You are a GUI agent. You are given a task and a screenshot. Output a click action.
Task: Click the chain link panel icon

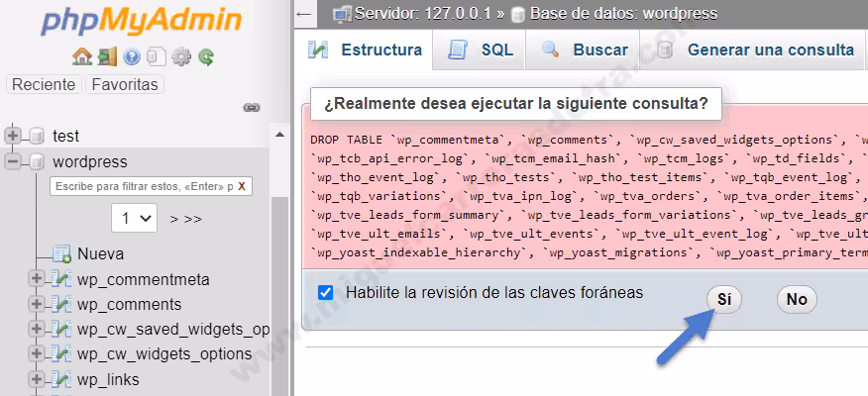point(252,108)
